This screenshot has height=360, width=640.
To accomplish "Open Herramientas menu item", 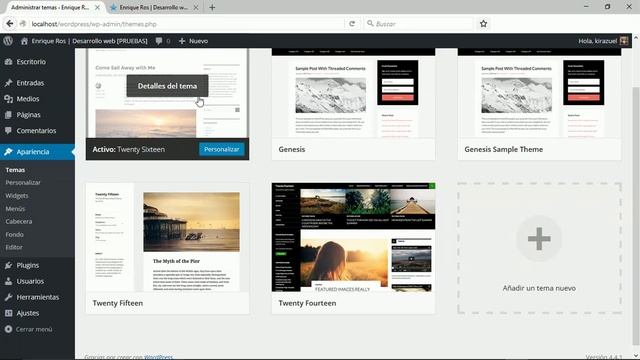I will coord(37,297).
